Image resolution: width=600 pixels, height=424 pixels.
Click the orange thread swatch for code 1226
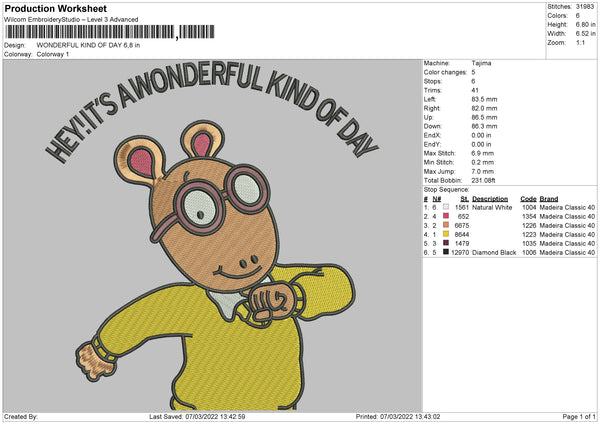[446, 225]
